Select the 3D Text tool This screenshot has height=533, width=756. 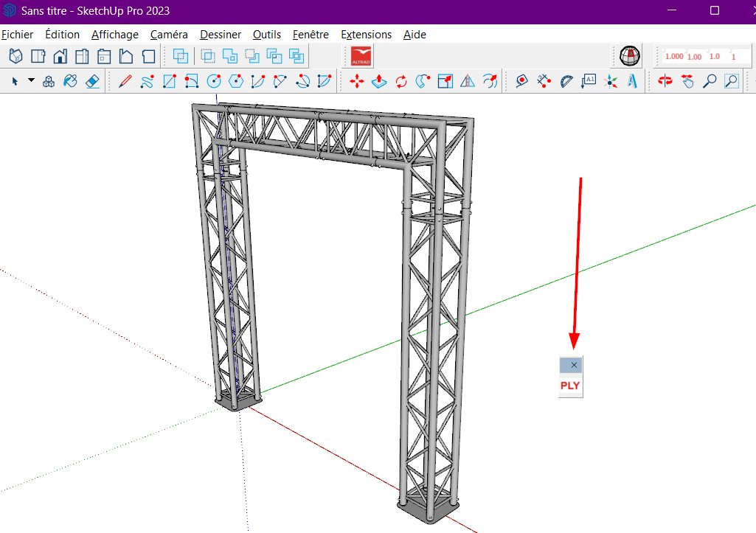coord(633,81)
